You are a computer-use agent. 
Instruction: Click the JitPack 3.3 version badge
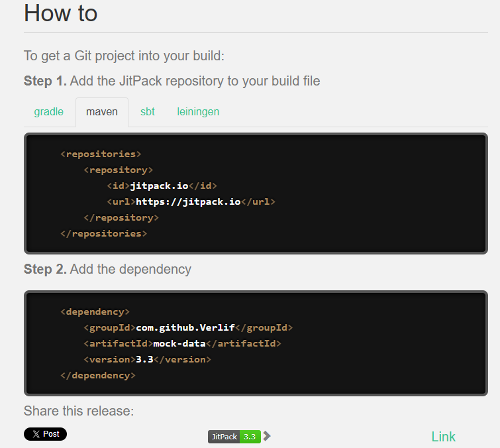(x=234, y=437)
